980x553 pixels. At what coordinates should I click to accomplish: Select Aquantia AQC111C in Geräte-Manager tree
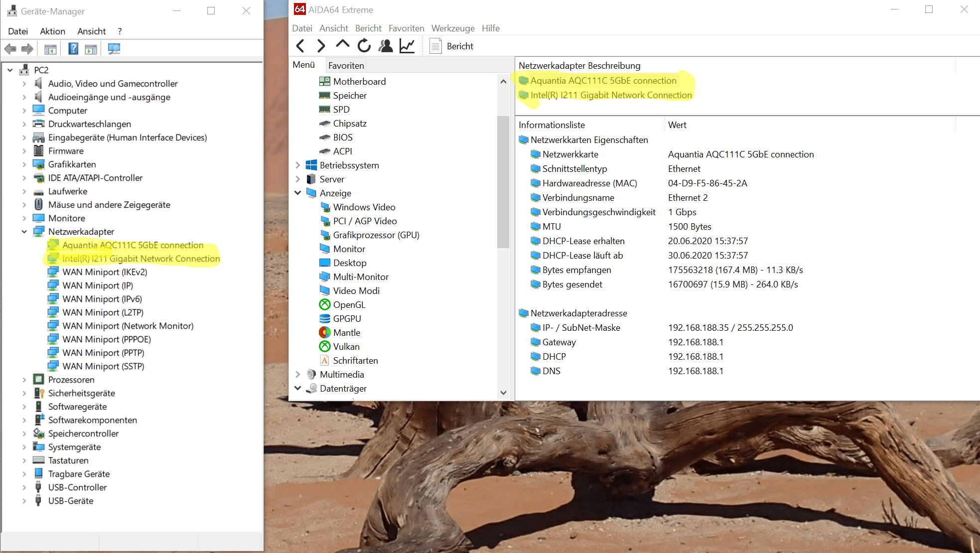coord(133,245)
